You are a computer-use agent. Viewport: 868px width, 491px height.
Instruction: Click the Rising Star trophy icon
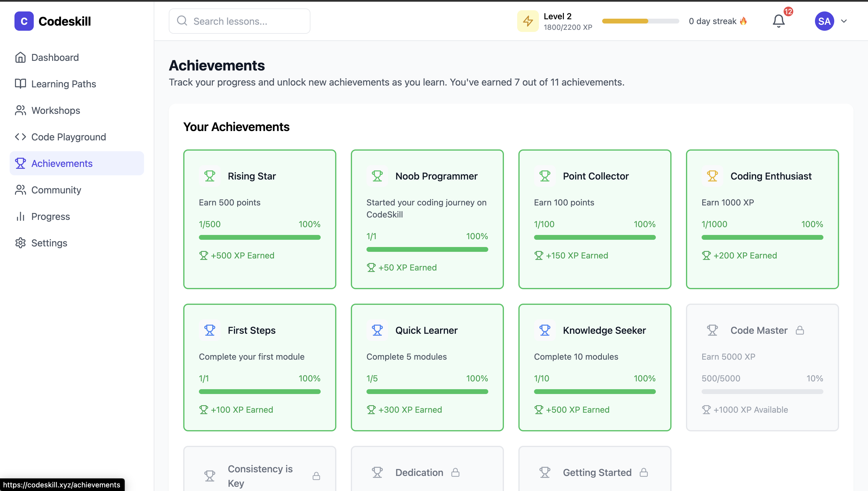click(209, 176)
